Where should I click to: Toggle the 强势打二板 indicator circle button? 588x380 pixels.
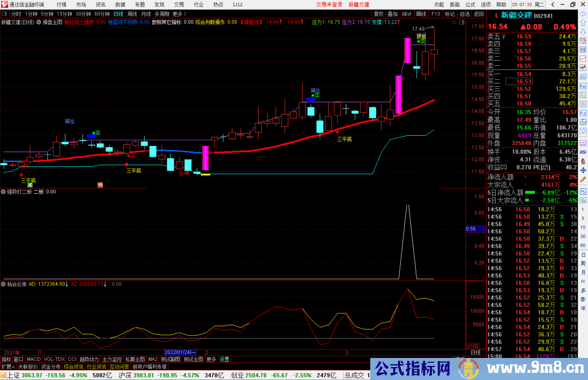click(x=3, y=192)
